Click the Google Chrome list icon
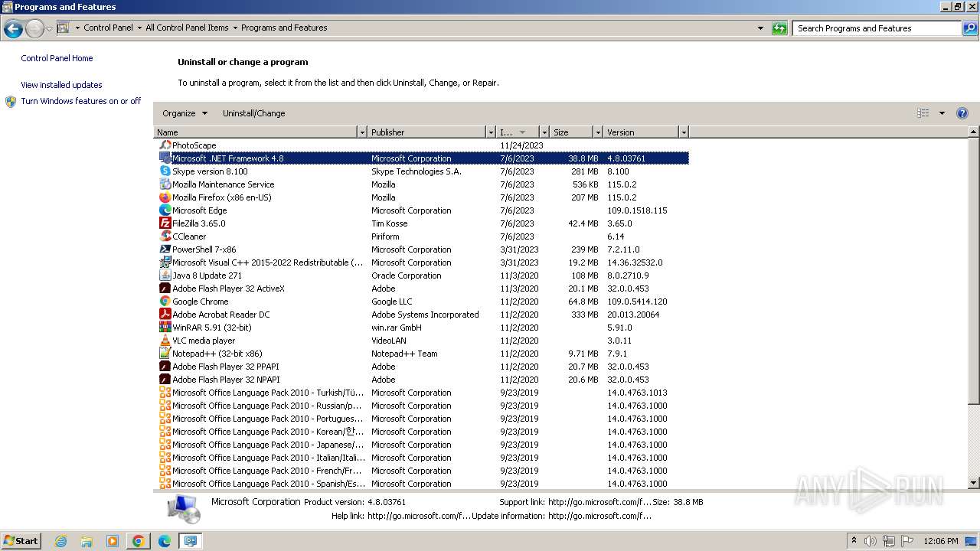980x551 pixels. (165, 302)
